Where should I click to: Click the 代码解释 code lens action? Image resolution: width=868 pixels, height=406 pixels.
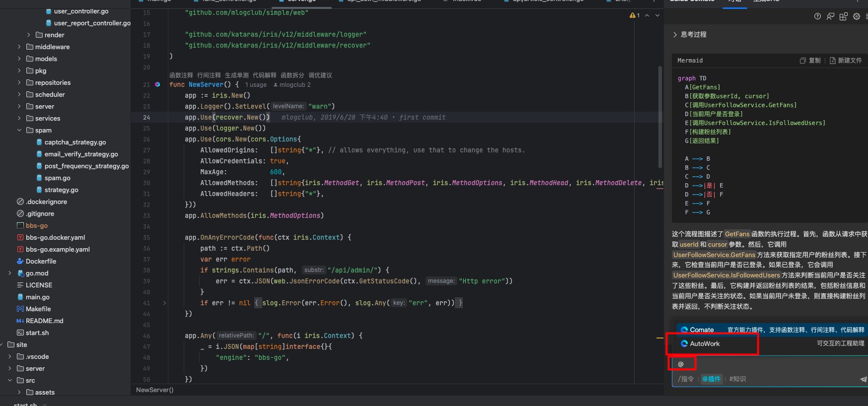pyautogui.click(x=265, y=75)
